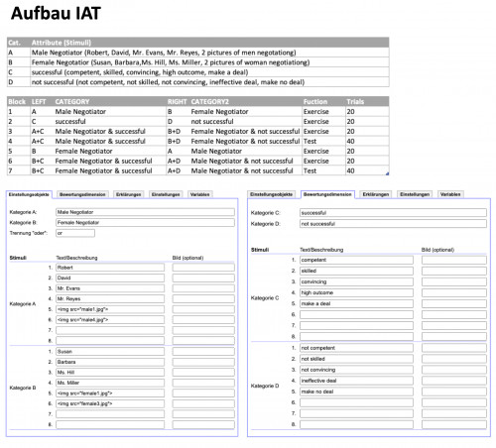Select Bewertungsdimension tab in right panel
Image resolution: width=496 pixels, height=448 pixels.
327,194
